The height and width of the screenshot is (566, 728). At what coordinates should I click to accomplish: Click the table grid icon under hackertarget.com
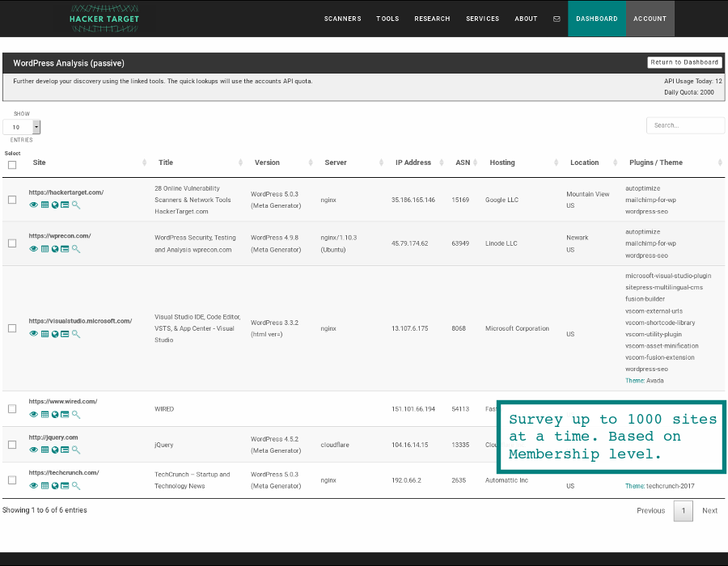44,205
